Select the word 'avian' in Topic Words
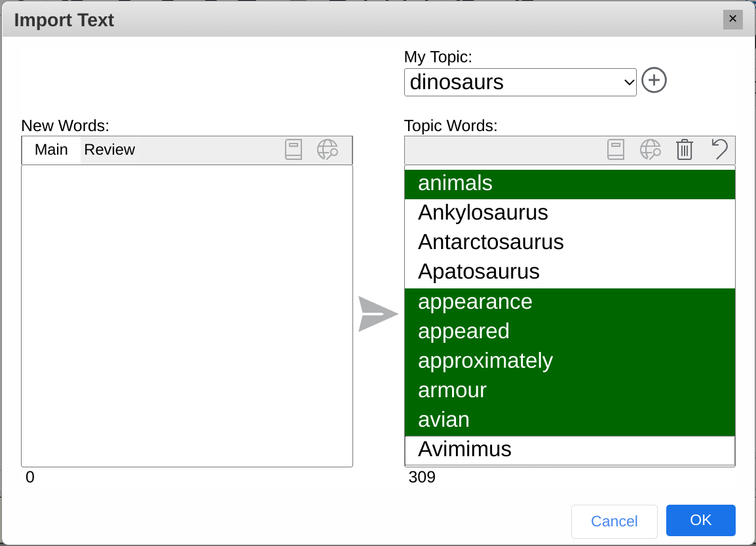756x546 pixels. tap(570, 421)
